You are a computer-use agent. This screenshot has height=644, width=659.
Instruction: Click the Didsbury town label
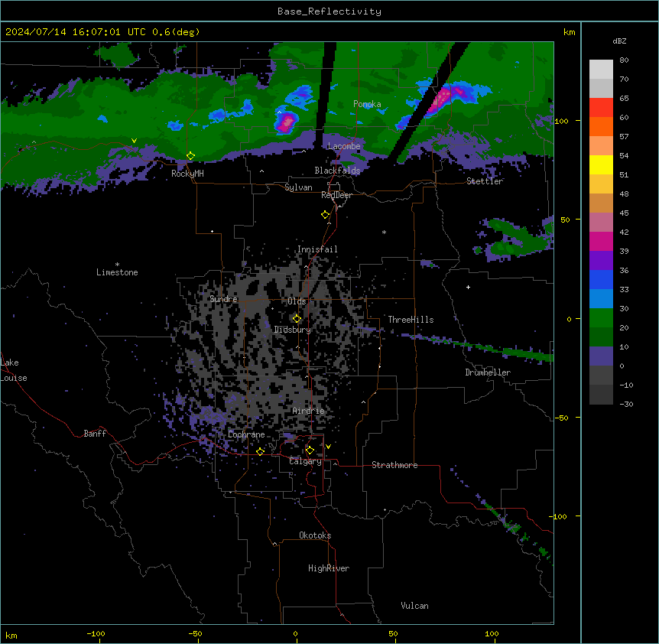293,330
